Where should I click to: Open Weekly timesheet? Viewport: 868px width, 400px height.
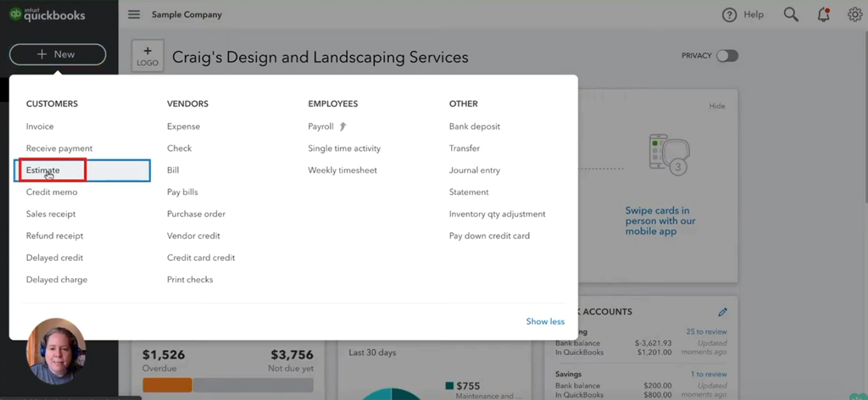pos(342,170)
